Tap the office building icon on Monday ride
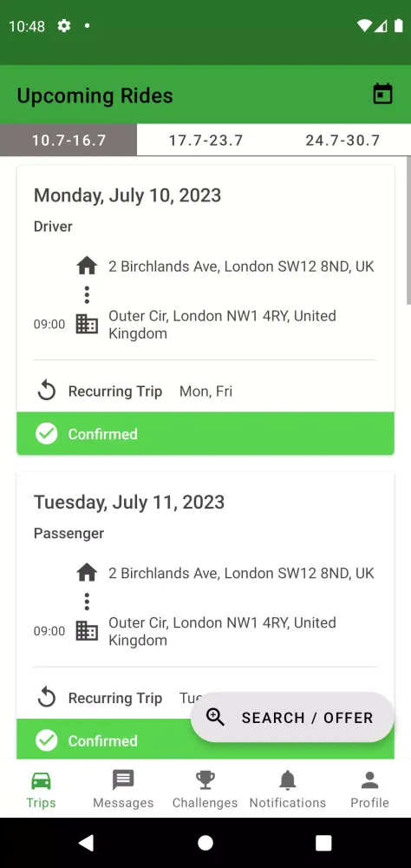Viewport: 411px width, 868px height. click(87, 325)
